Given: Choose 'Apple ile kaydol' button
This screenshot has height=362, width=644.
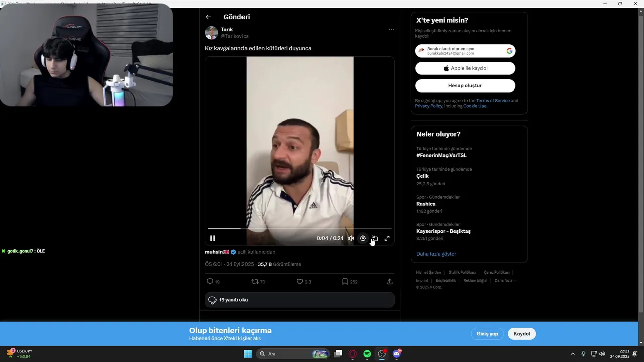Looking at the screenshot, I should click(465, 68).
